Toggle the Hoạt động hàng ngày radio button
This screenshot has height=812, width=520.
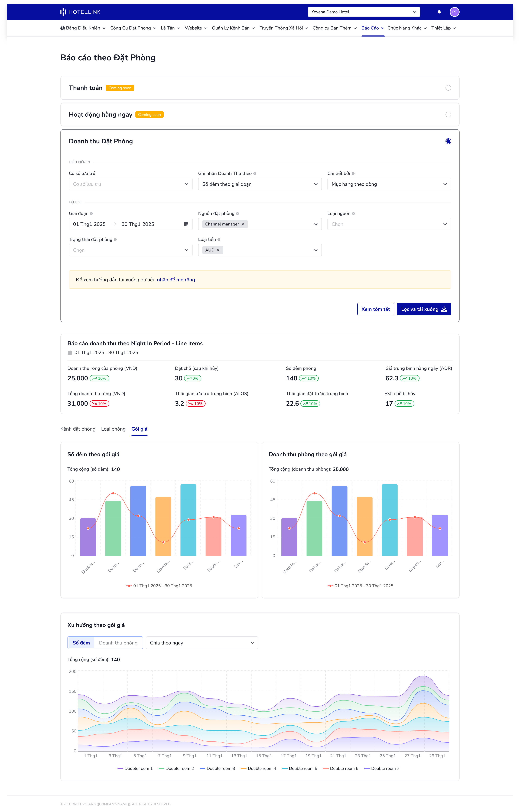(x=448, y=114)
